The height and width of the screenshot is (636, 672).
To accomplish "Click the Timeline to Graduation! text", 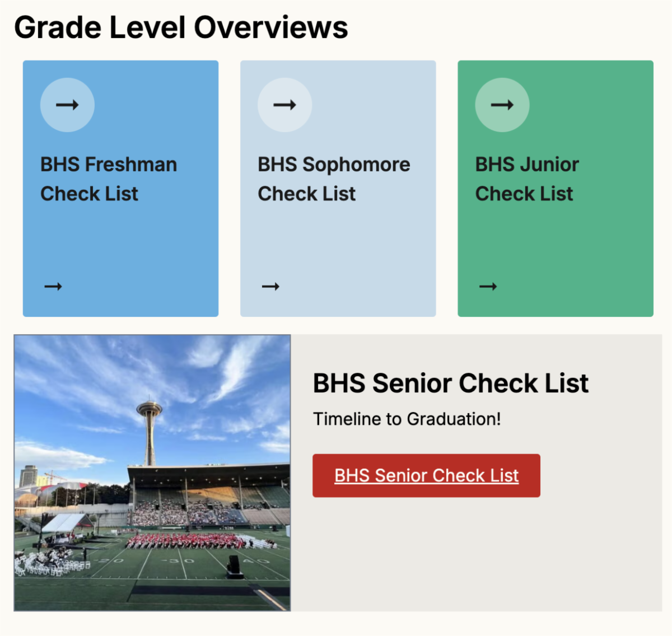I will pyautogui.click(x=407, y=419).
